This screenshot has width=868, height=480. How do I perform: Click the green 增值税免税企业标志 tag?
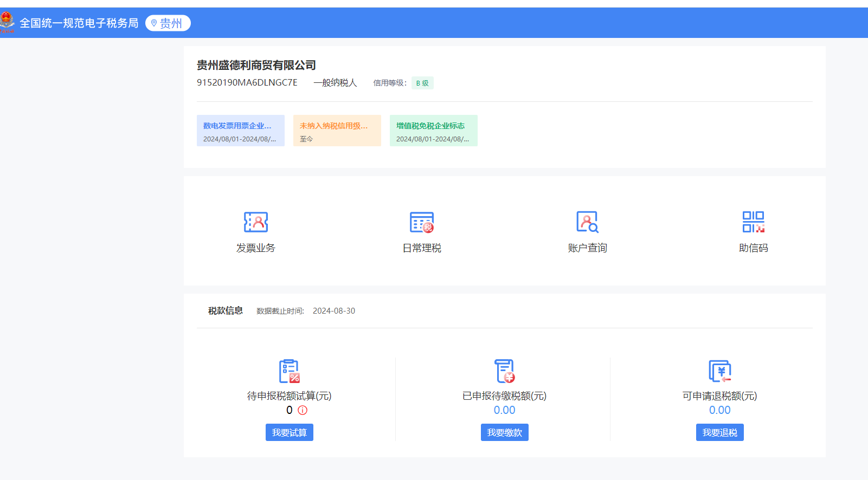433,131
